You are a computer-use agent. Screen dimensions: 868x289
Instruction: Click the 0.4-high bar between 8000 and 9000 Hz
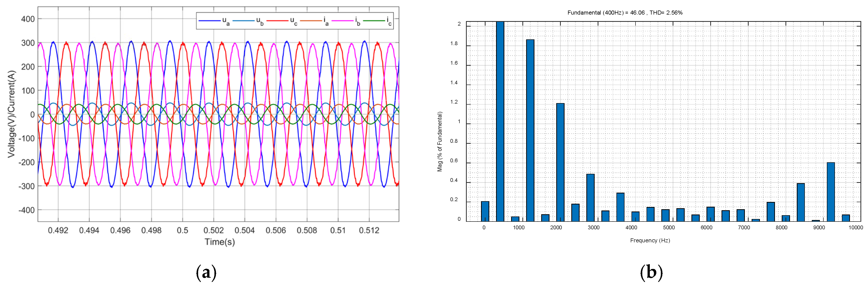point(801,202)
